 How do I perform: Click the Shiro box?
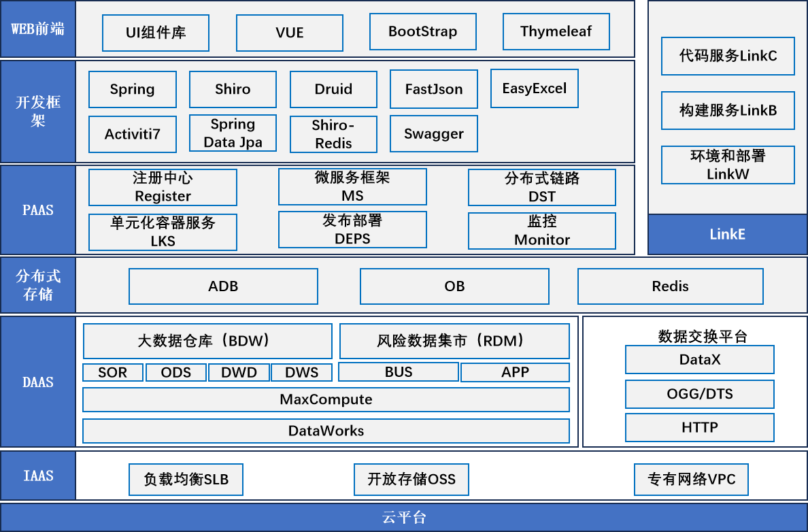(233, 89)
